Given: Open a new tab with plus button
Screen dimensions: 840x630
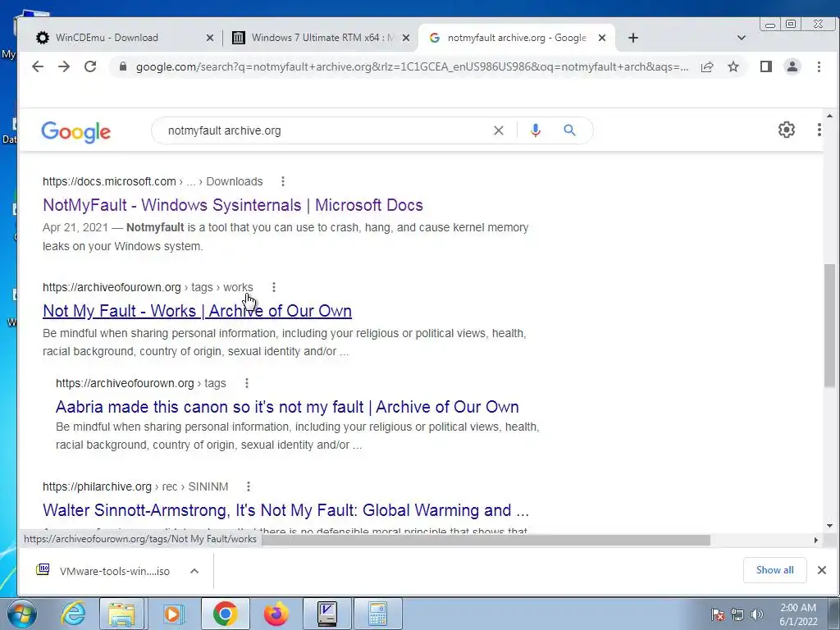Looking at the screenshot, I should click(x=632, y=38).
